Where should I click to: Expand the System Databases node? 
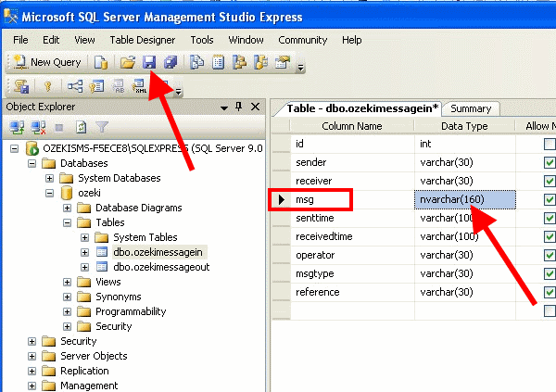coord(51,178)
